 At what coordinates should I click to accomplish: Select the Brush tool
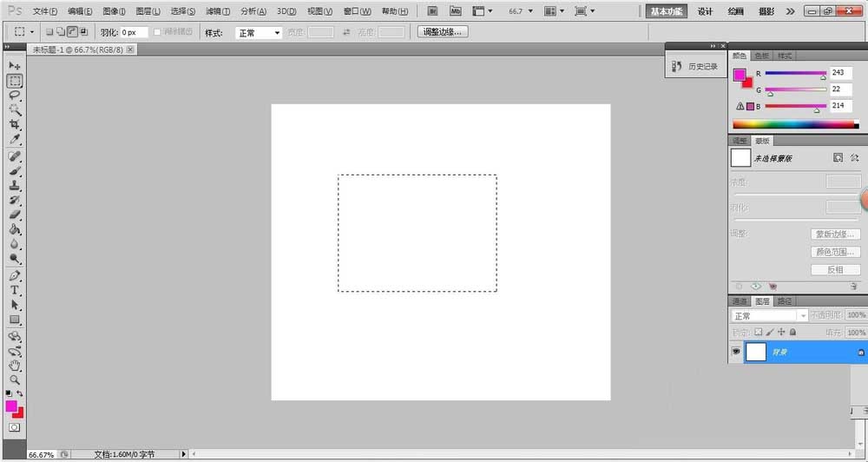15,170
